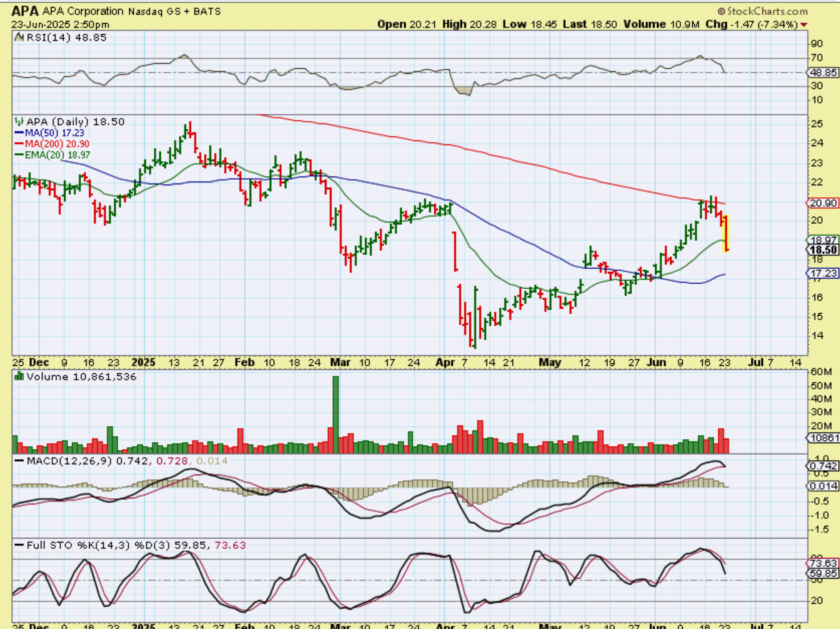Click the 'Chg -1.47 (-7.34%)' header value
The width and height of the screenshot is (840, 629).
pos(752,25)
